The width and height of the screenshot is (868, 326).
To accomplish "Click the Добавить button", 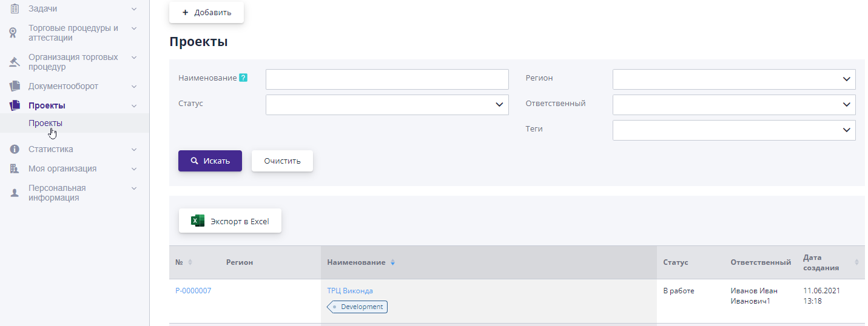I will pos(206,12).
